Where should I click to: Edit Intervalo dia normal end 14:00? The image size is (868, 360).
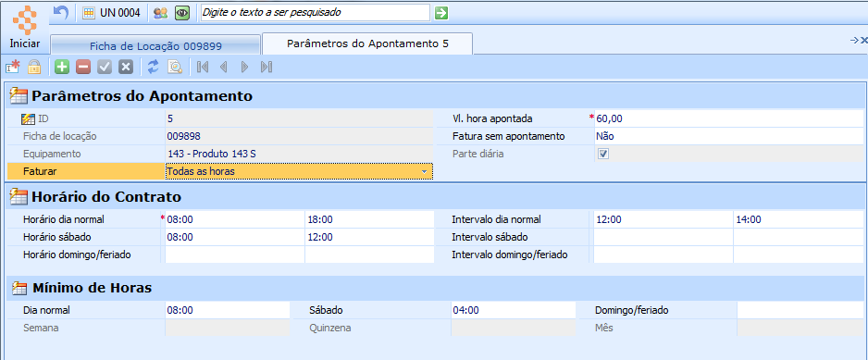pos(799,219)
